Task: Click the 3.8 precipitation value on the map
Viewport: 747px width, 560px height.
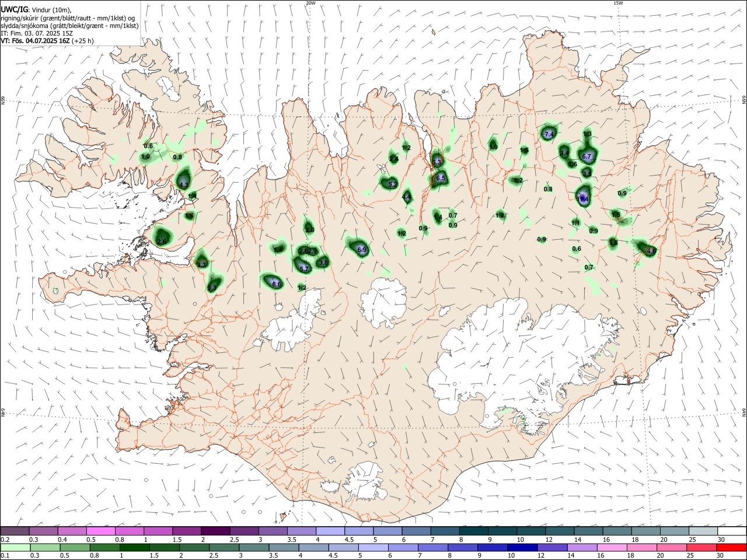Action: click(x=324, y=262)
